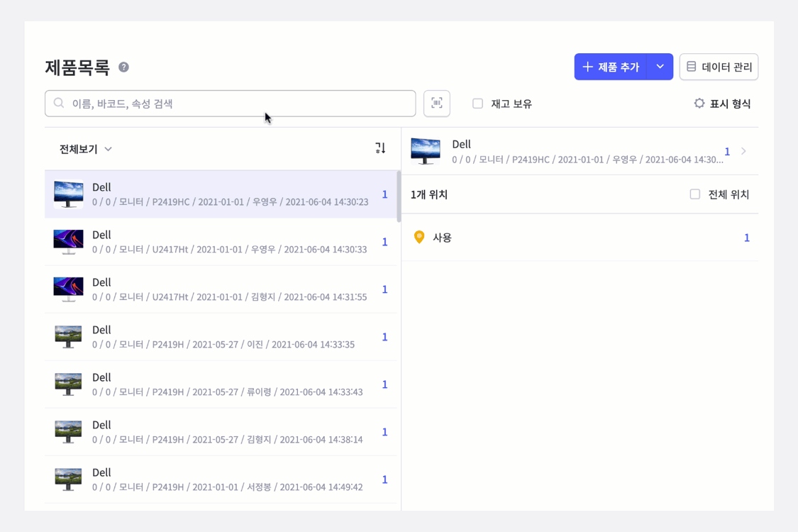The image size is (798, 532).
Task: Select Dell P2419HC 우영우 row
Action: 221,194
